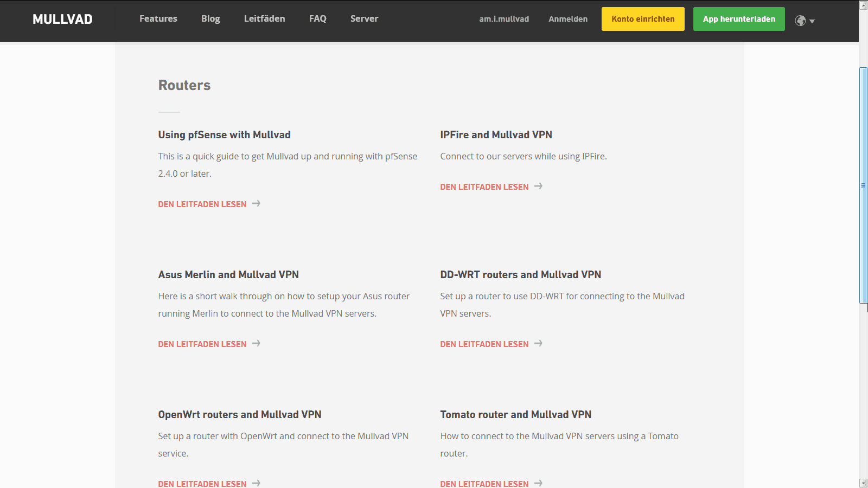Open the Features menu item
868x488 pixels.
158,18
